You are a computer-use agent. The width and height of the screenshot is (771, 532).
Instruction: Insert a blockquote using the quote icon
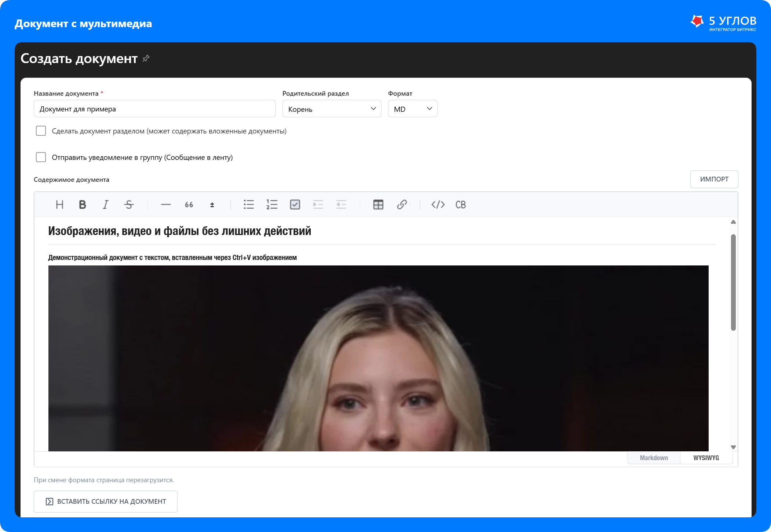tap(189, 205)
